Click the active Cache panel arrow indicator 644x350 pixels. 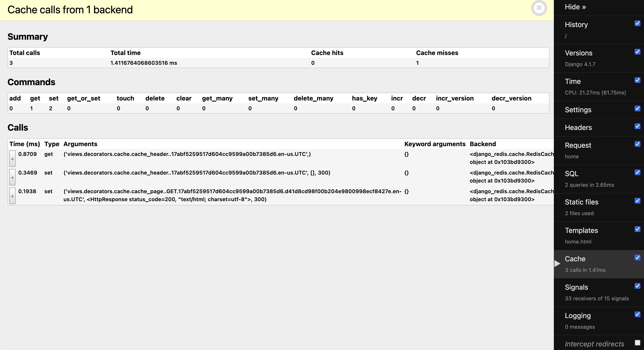coord(557,264)
